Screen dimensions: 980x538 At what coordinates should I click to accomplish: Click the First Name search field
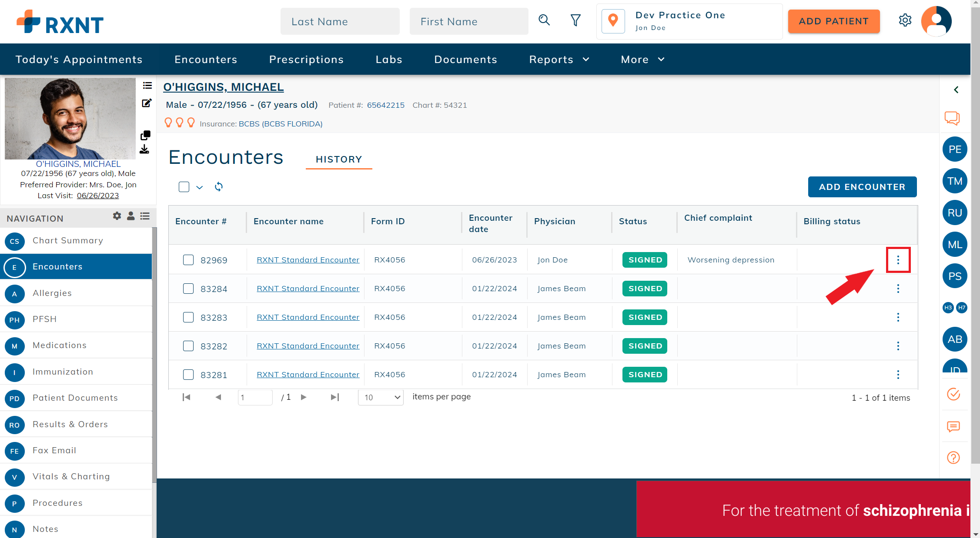(469, 21)
